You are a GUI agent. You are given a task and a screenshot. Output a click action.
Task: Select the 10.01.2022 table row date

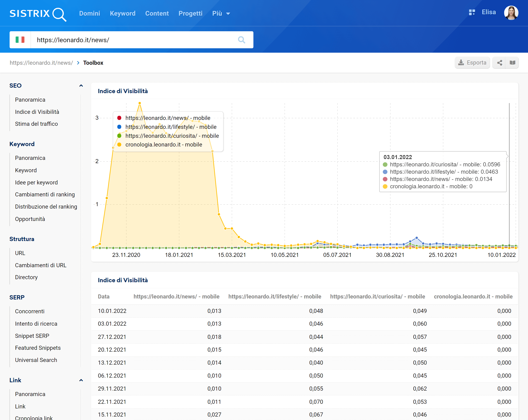point(112,311)
